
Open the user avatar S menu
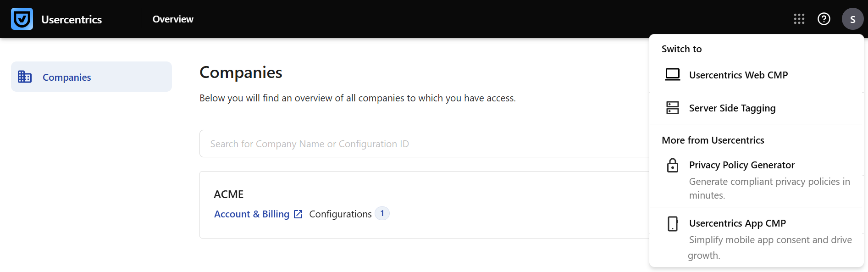coord(852,19)
